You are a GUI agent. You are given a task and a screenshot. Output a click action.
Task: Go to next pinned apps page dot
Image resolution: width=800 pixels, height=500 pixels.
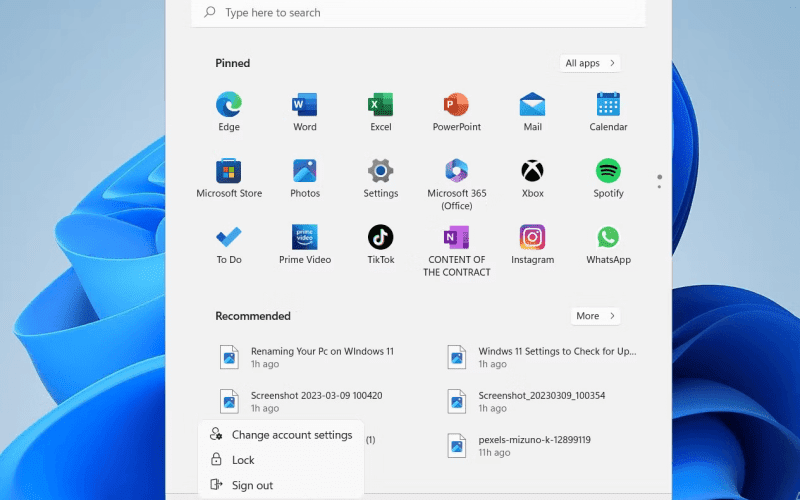(x=659, y=187)
